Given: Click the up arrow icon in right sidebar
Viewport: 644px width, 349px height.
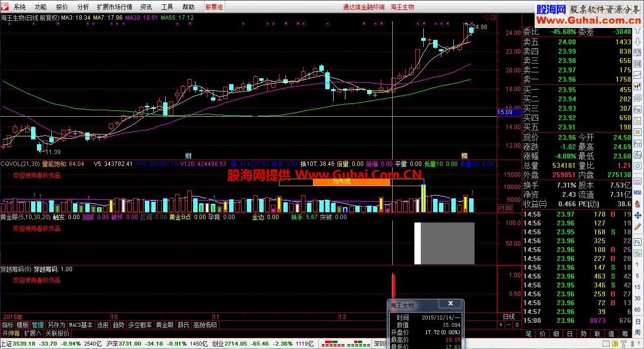Looking at the screenshot, I should click(x=638, y=31).
